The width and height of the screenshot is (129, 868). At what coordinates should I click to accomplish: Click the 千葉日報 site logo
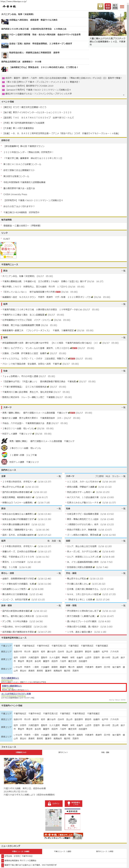click(9, 6)
